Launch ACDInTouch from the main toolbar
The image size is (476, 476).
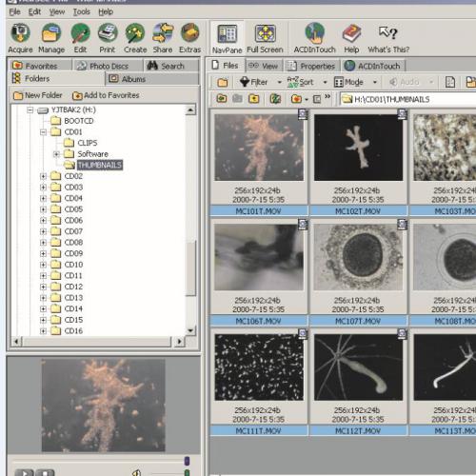314,38
